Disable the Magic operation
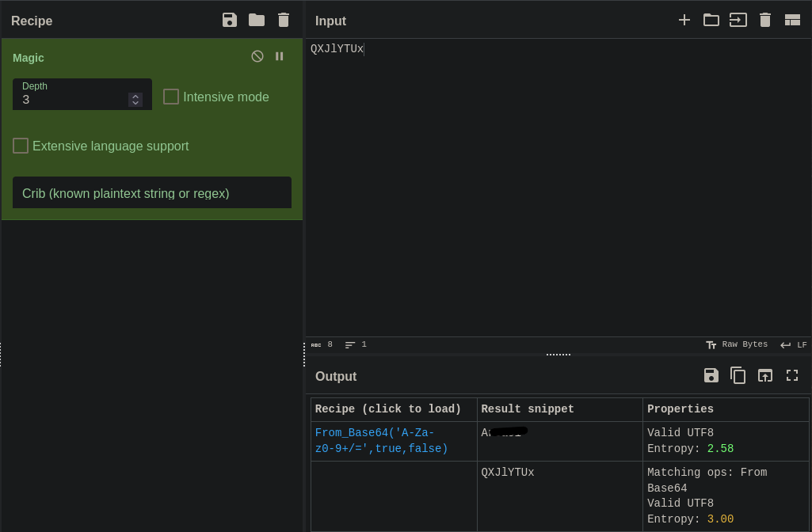Screen dimensions: 812x532 [257, 56]
